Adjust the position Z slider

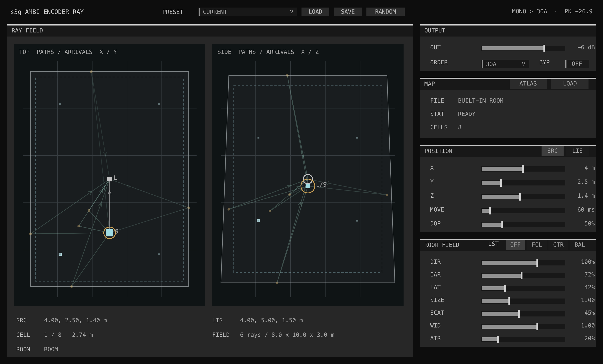(x=523, y=197)
